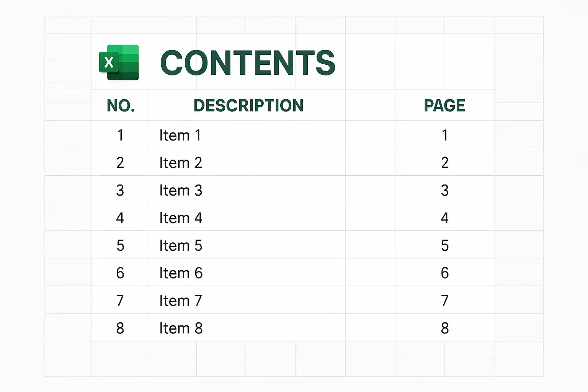Click the PAGE column header

[444, 106]
